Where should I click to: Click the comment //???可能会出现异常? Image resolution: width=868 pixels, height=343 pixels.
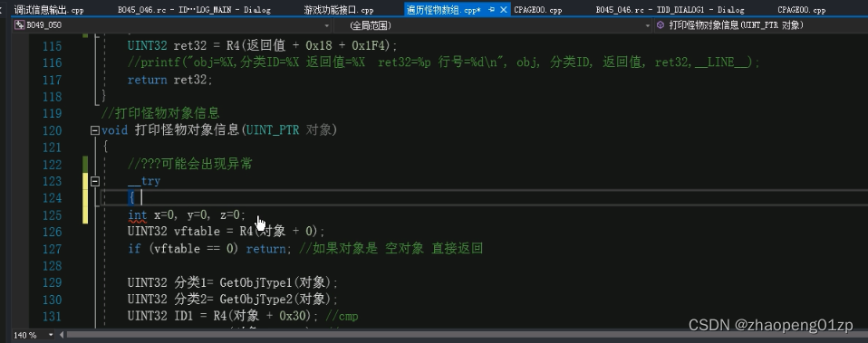pyautogui.click(x=190, y=165)
